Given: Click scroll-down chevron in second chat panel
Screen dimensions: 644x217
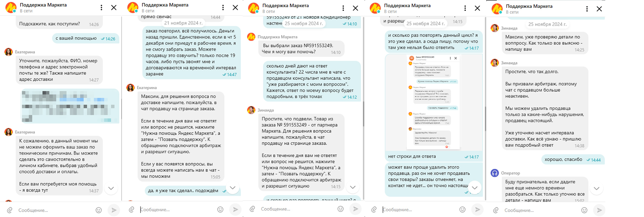Looking at the screenshot, I should [x=233, y=188].
